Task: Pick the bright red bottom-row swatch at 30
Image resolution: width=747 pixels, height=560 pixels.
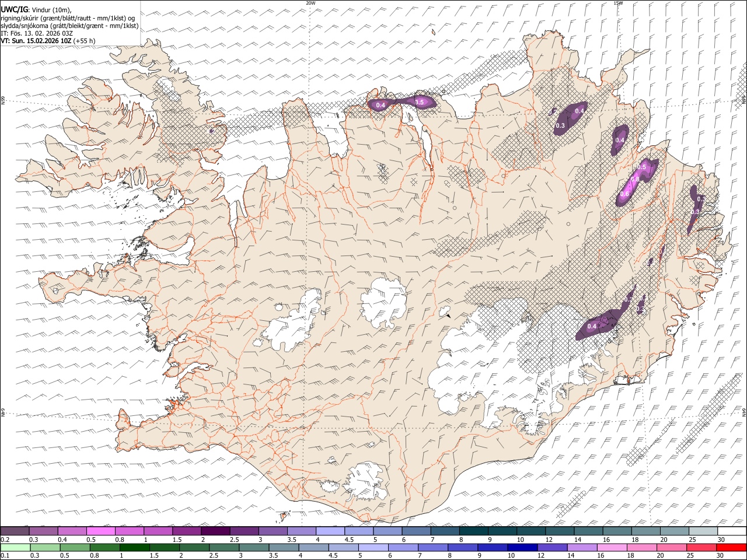Action: coord(731,547)
